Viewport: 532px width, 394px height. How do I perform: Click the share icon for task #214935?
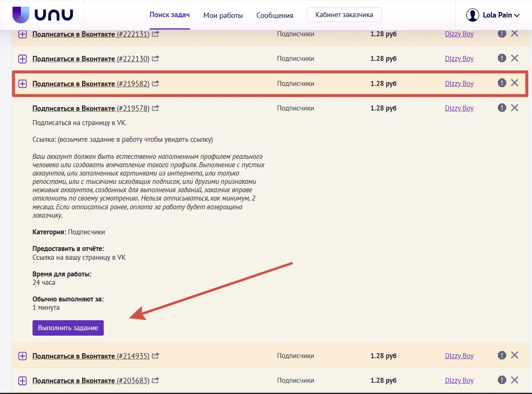[x=155, y=356]
